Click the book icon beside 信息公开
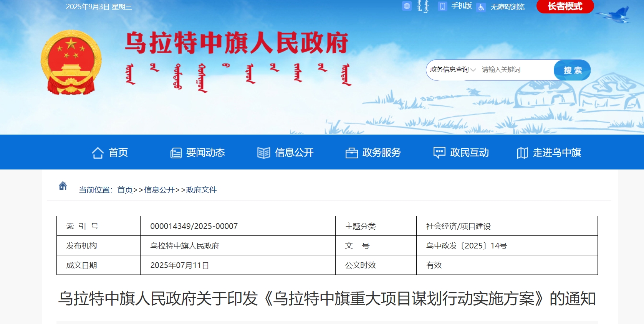The height and width of the screenshot is (324, 644). click(263, 153)
